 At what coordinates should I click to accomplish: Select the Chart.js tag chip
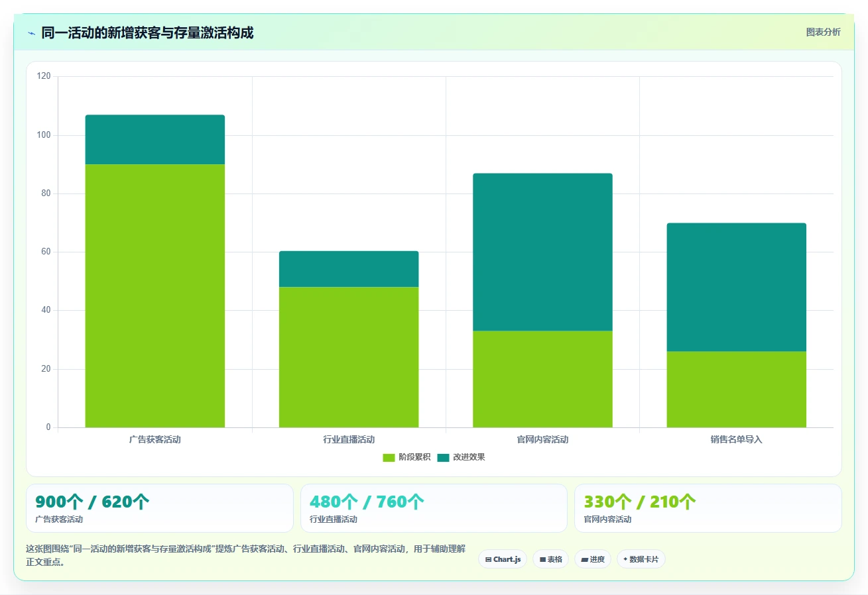503,559
